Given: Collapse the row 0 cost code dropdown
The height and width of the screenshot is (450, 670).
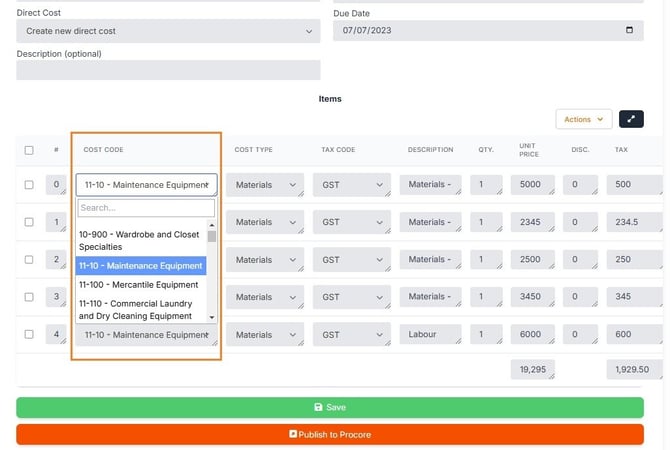Looking at the screenshot, I should pos(146,185).
